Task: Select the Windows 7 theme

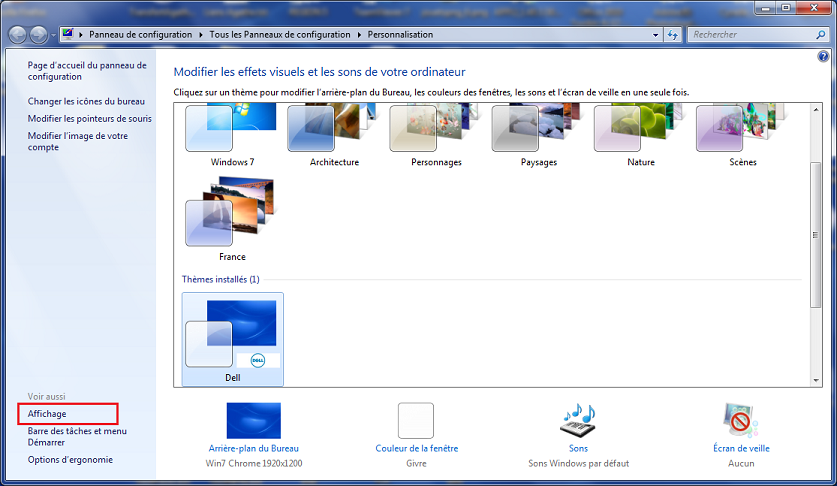Action: coord(232,136)
